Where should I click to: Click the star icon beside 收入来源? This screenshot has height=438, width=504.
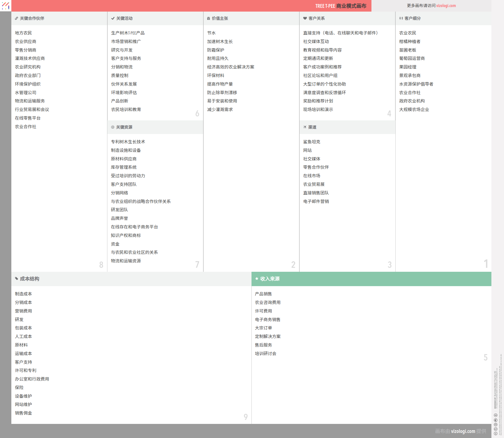click(x=257, y=279)
